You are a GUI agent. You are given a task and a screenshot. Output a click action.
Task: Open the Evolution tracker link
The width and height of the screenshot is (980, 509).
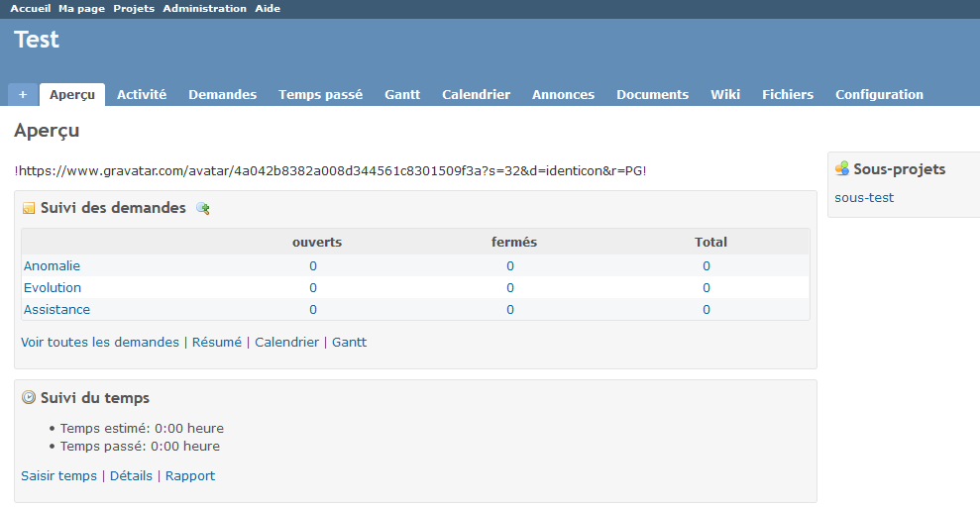pos(53,287)
